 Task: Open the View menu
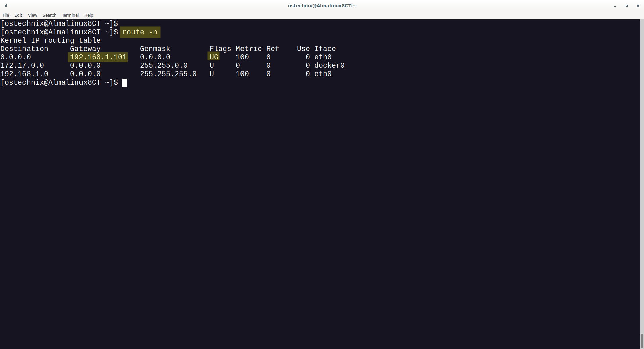(32, 15)
